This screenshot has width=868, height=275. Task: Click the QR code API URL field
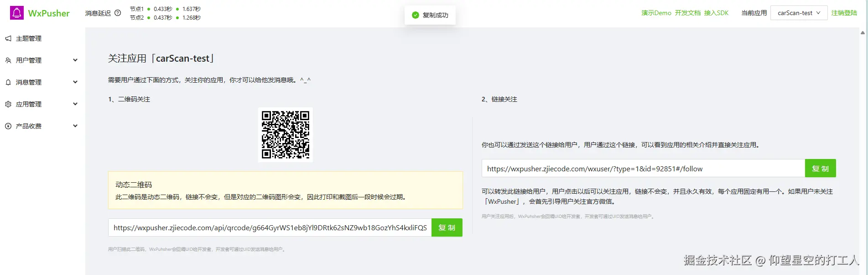pyautogui.click(x=270, y=227)
